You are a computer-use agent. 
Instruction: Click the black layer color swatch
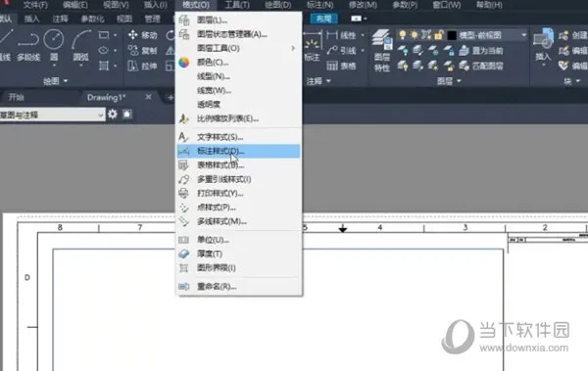click(x=452, y=35)
